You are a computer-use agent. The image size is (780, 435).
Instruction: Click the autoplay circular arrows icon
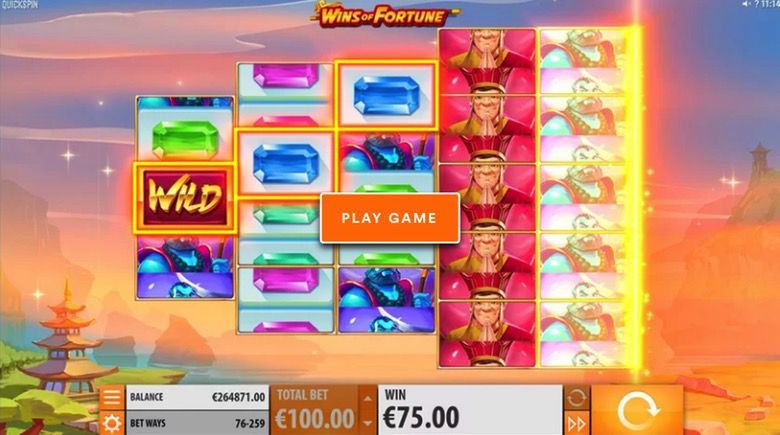click(576, 398)
